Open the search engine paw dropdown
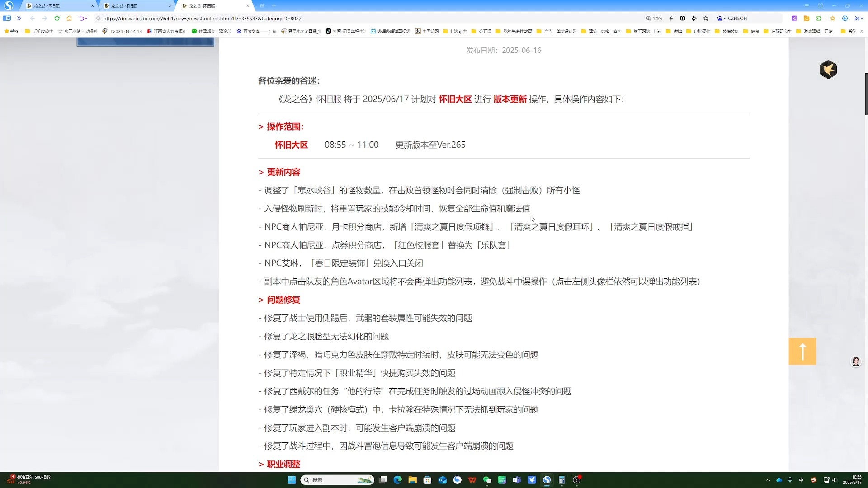 coord(721,19)
